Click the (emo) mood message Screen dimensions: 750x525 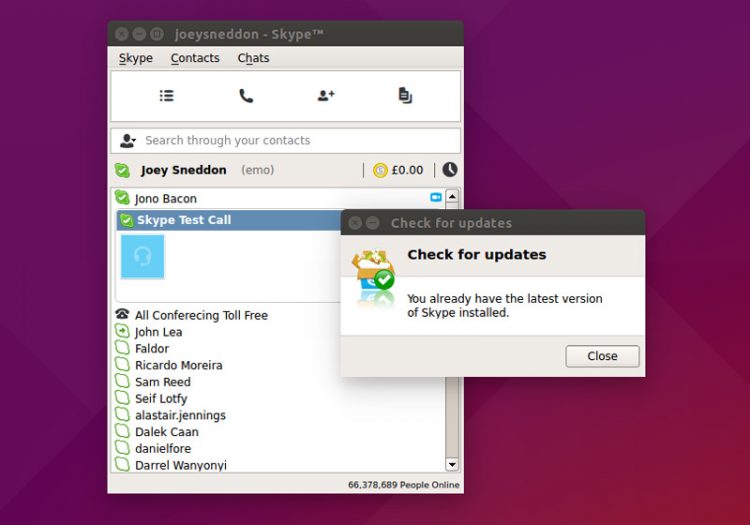tap(257, 170)
